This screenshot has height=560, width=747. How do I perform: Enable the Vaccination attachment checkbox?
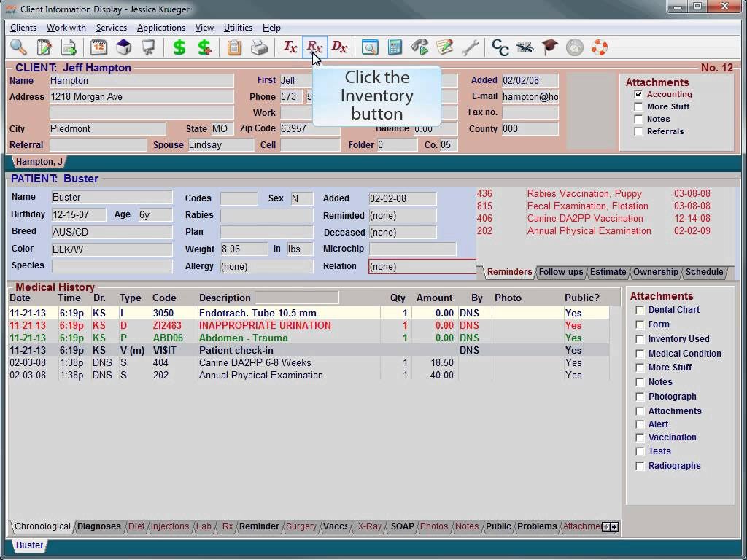pos(640,437)
